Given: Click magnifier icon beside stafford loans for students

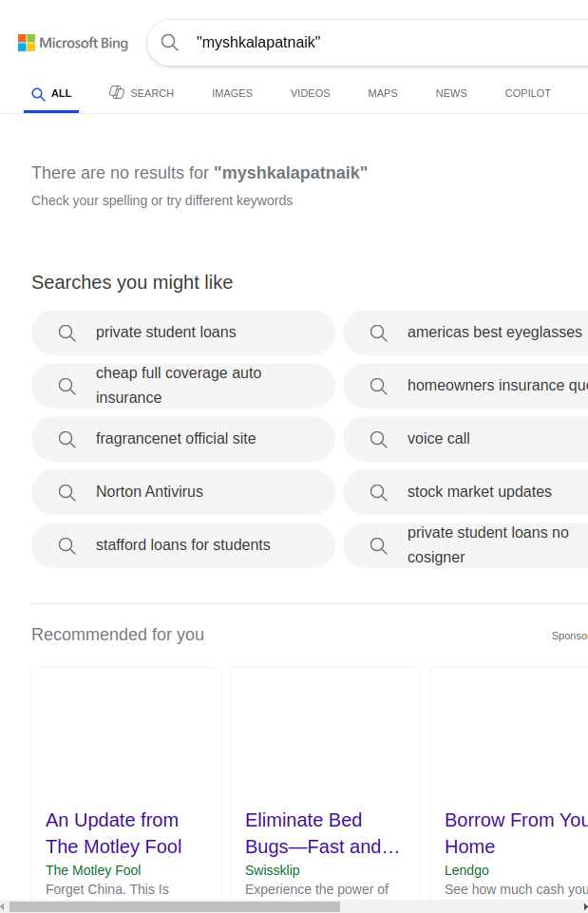Looking at the screenshot, I should pyautogui.click(x=66, y=545).
